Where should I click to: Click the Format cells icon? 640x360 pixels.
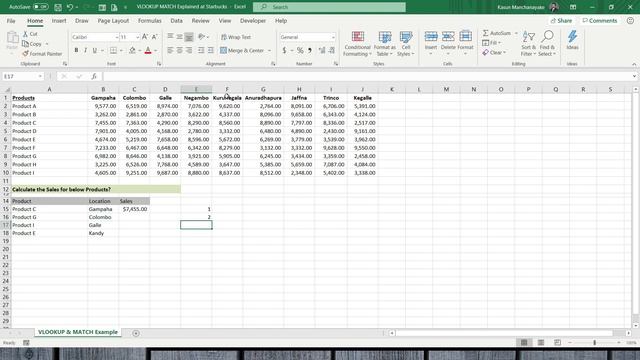(x=465, y=36)
